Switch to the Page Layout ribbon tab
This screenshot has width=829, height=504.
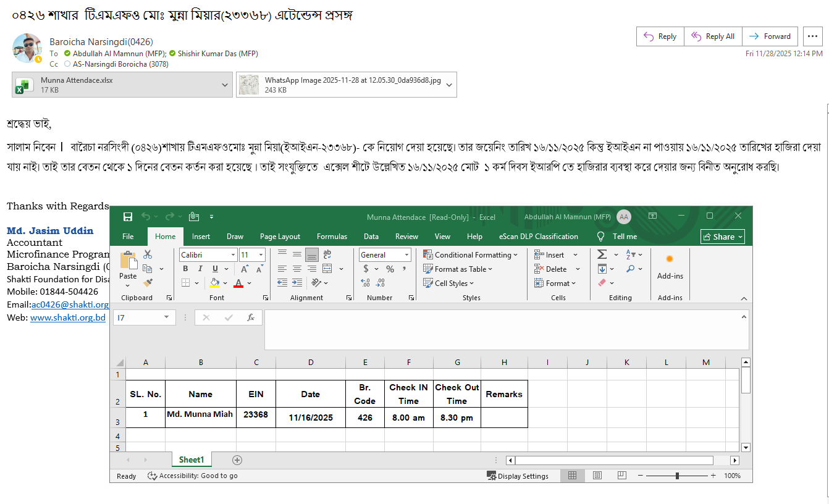pyautogui.click(x=280, y=237)
